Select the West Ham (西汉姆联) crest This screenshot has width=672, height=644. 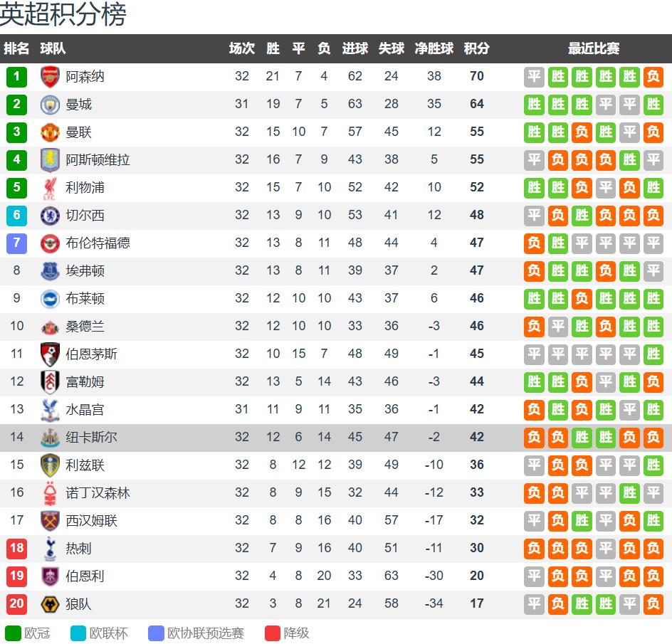pyautogui.click(x=50, y=520)
